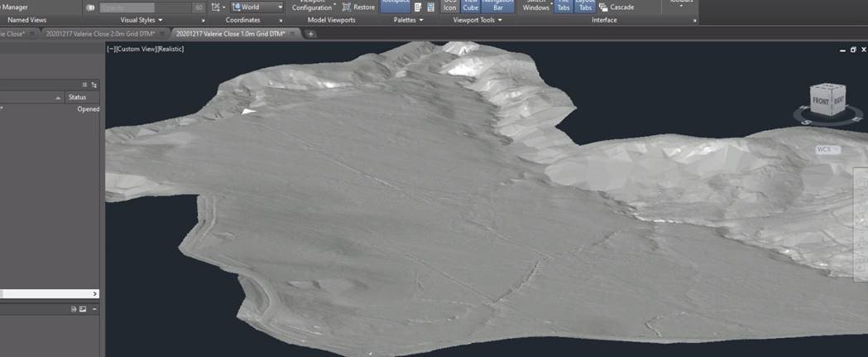Click the image preview icon in lower panel
This screenshot has width=868, height=357.
click(83, 309)
